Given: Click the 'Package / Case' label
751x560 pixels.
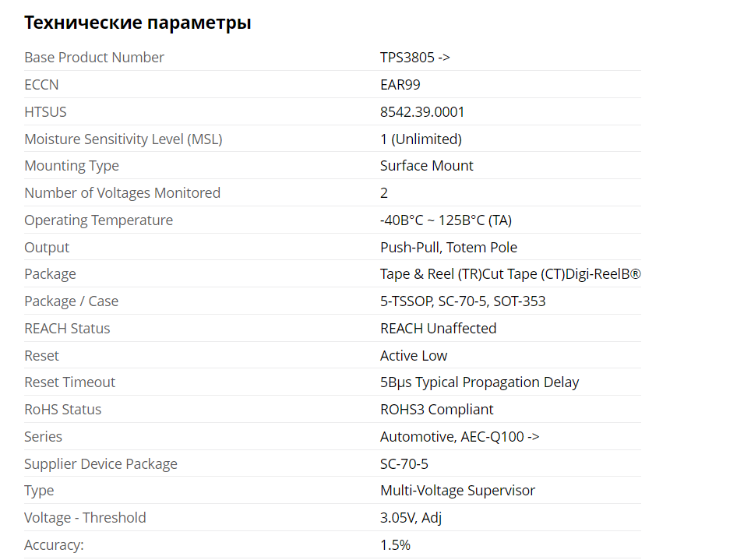Looking at the screenshot, I should [72, 301].
